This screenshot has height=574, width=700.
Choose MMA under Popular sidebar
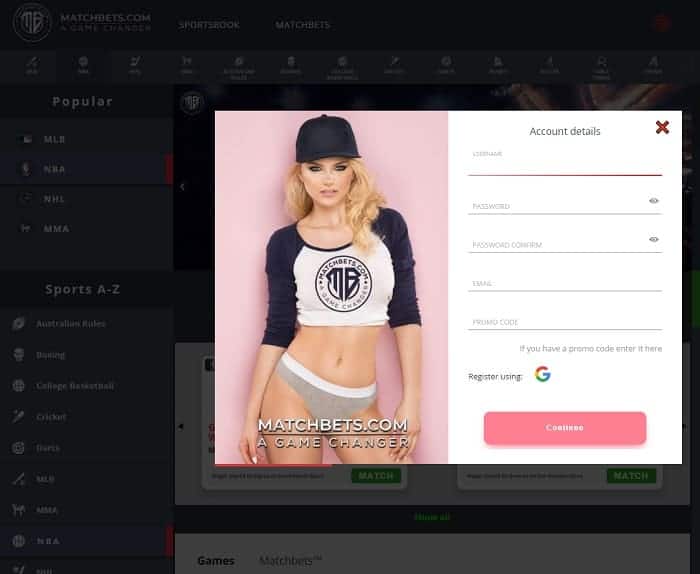pos(87,229)
